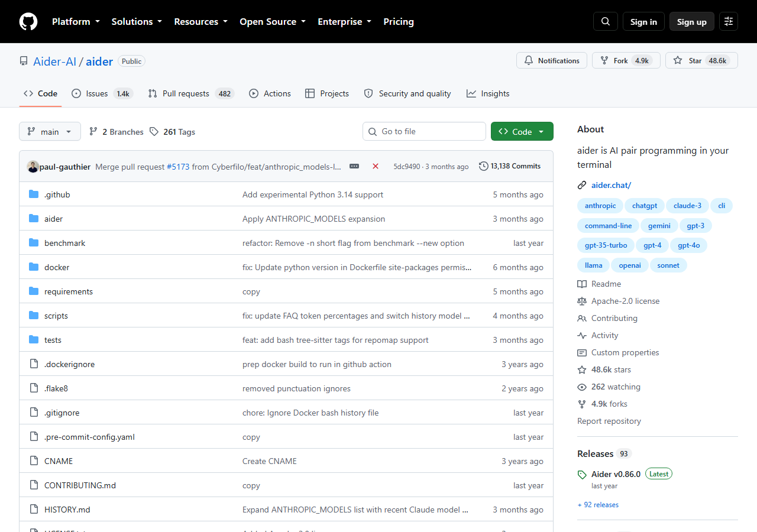Switch to Security and quality tab

(407, 93)
